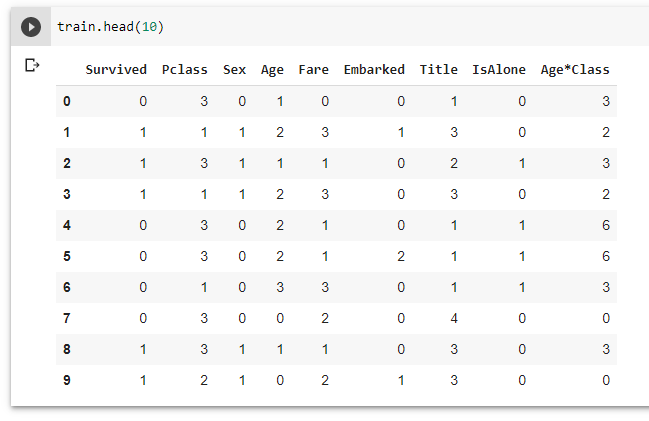Click the Embarked value in row 5

[401, 256]
